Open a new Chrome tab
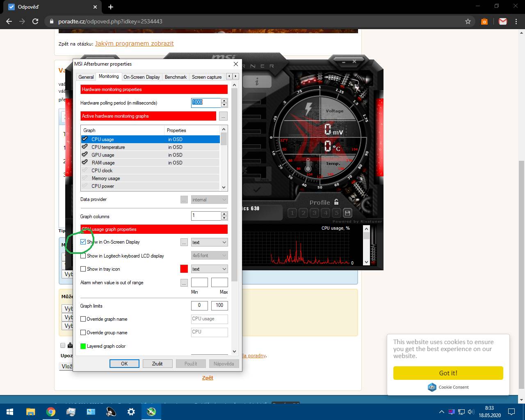The image size is (525, 420). click(x=111, y=7)
